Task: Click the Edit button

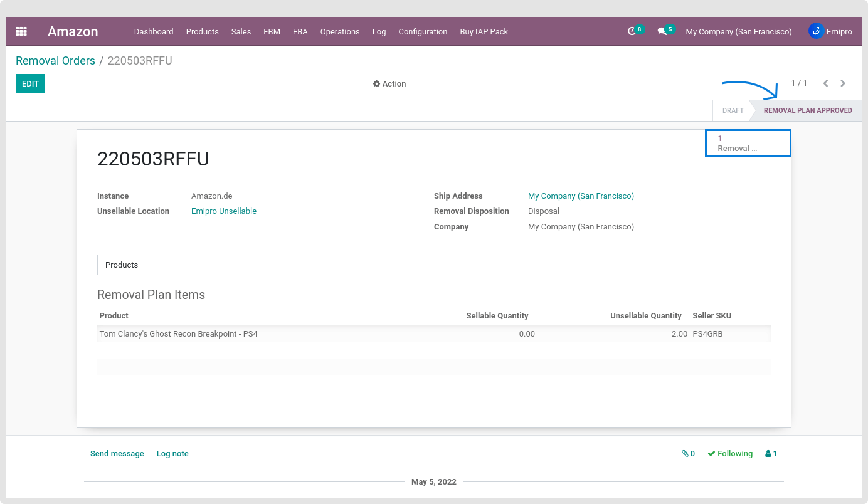Action: [x=30, y=84]
